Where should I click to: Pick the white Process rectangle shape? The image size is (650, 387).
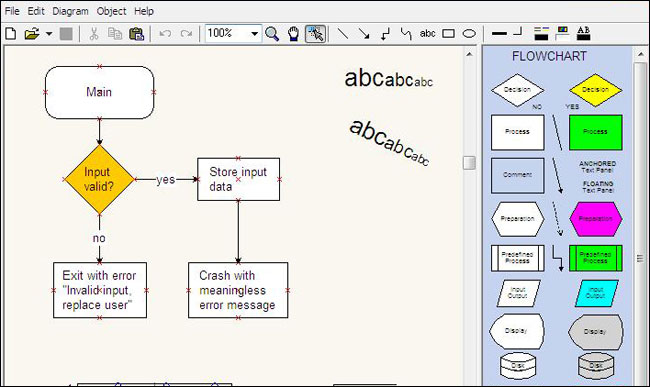point(517,132)
